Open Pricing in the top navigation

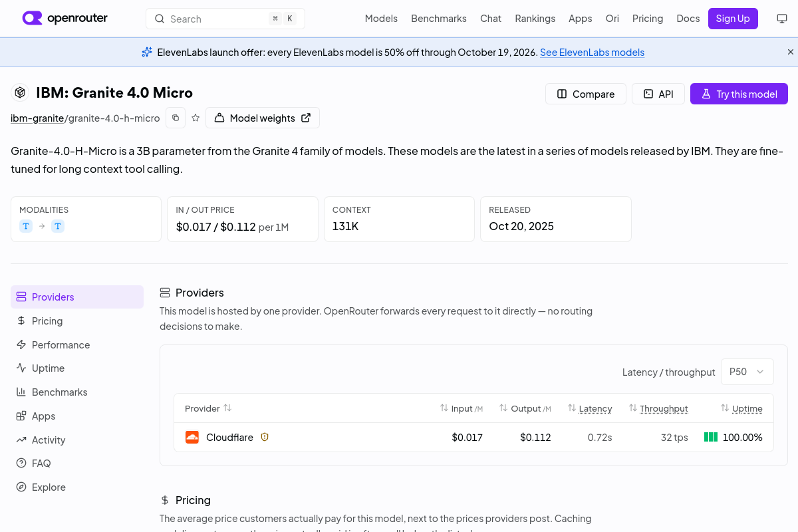648,19
